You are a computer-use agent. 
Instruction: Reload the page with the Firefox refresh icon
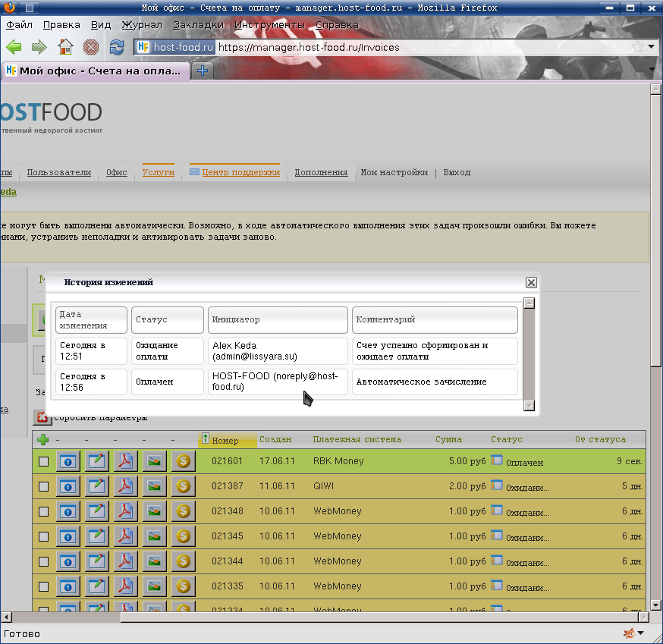[x=116, y=47]
